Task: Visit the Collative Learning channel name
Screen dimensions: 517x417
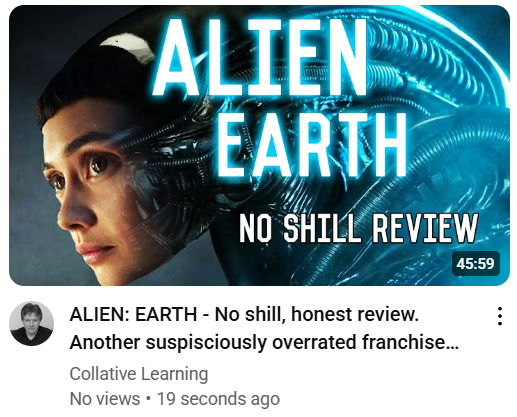Action: pos(139,374)
